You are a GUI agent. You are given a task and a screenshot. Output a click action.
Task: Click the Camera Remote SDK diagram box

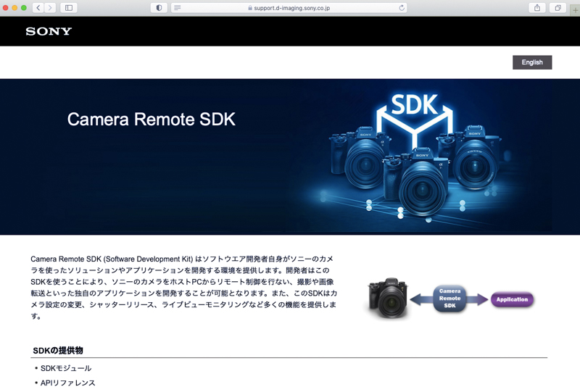[x=449, y=299]
